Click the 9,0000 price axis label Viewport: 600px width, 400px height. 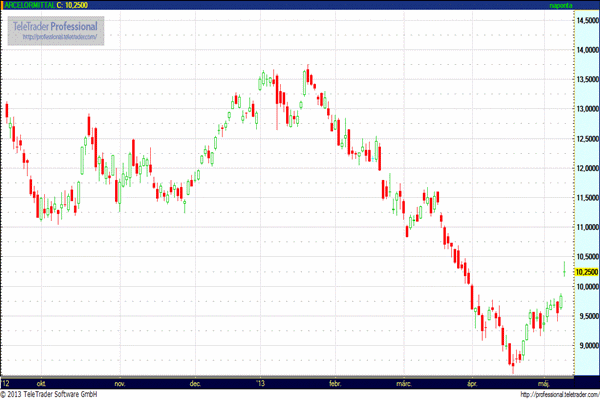[x=586, y=346]
